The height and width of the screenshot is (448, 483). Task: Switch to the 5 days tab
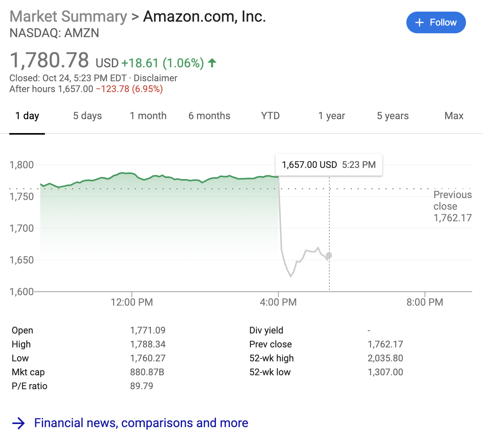87,116
